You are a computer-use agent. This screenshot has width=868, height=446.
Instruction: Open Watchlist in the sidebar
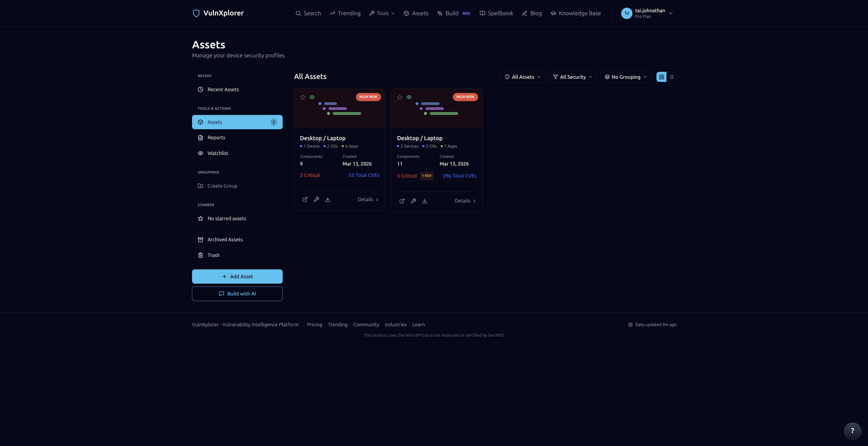coord(237,153)
